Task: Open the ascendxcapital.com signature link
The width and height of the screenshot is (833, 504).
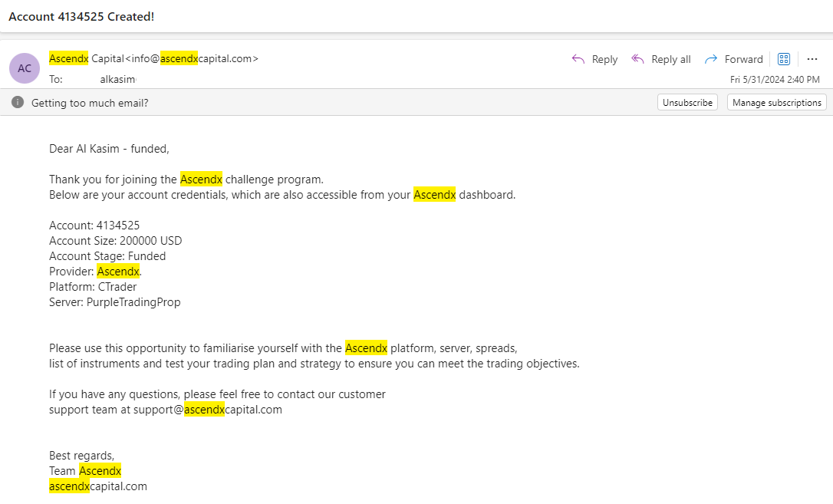Action: 98,486
